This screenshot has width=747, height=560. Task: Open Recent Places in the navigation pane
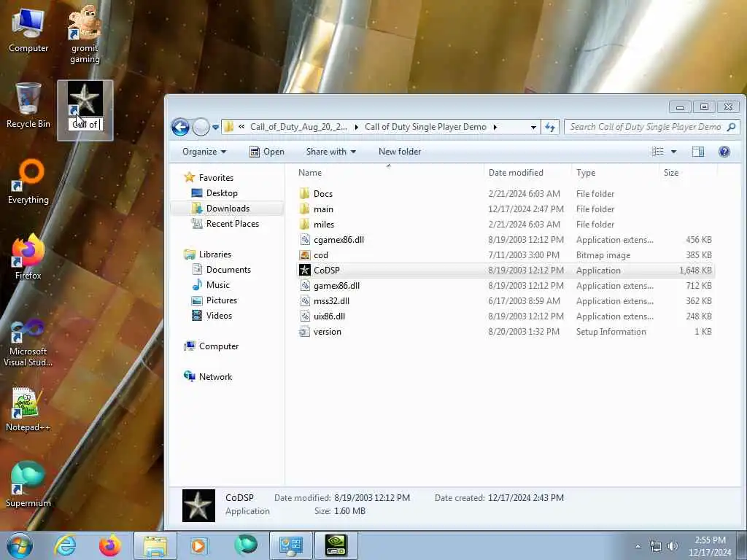coord(225,223)
